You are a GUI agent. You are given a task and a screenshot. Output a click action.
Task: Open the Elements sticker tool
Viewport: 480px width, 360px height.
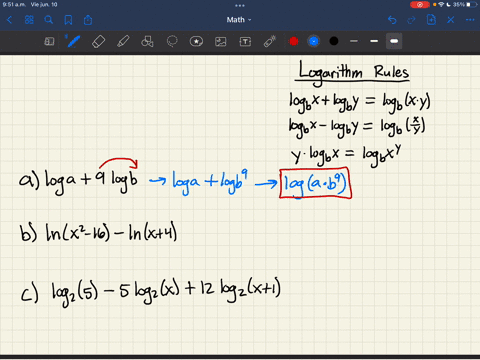[x=196, y=41]
